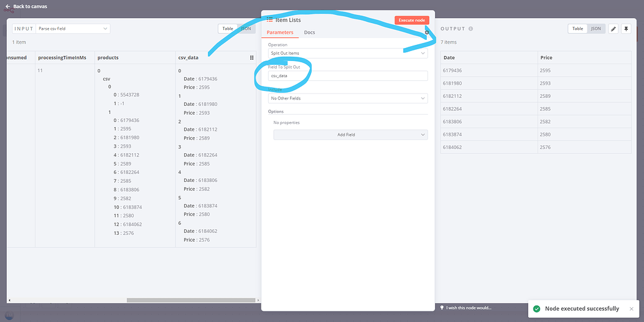The width and height of the screenshot is (644, 322).
Task: Open the Operation dropdown Split Out Items
Action: click(348, 54)
